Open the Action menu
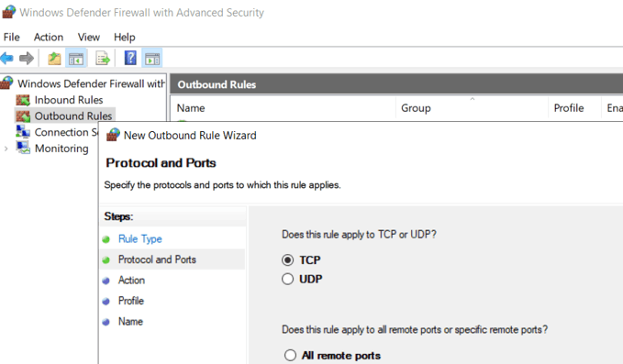The image size is (623, 364). point(49,38)
